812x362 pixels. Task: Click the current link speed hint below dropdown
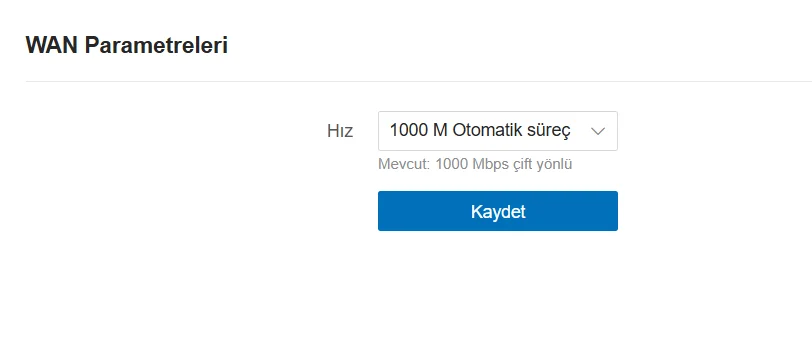pos(475,165)
